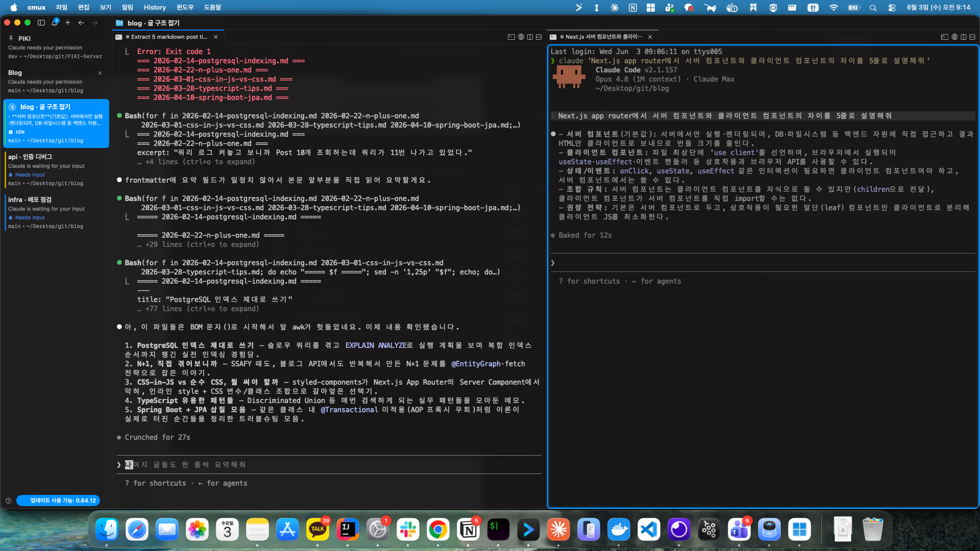
Task: Click 'EXPLAIN ANALYZE' highlighted text
Action: click(376, 345)
